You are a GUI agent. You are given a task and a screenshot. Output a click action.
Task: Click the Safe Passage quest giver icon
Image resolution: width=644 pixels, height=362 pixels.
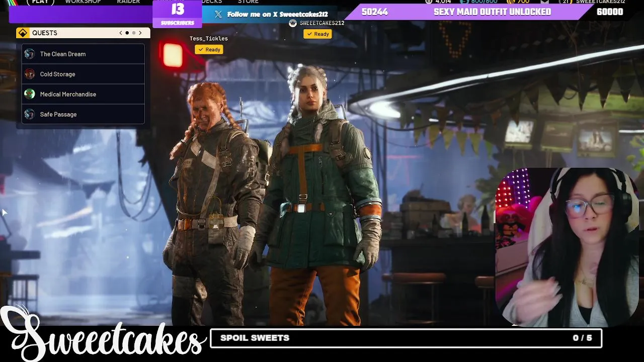30,114
